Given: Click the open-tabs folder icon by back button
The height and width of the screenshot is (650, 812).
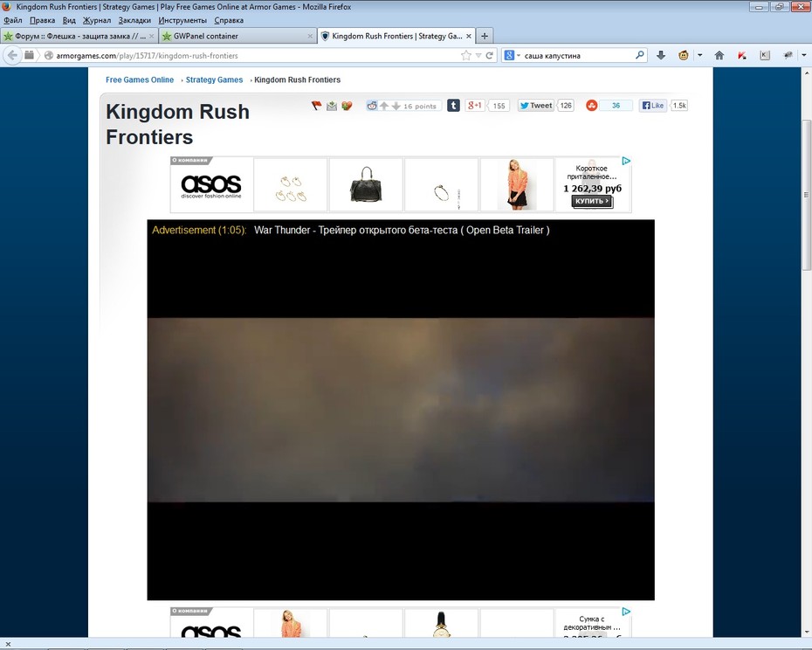Looking at the screenshot, I should pyautogui.click(x=29, y=55).
